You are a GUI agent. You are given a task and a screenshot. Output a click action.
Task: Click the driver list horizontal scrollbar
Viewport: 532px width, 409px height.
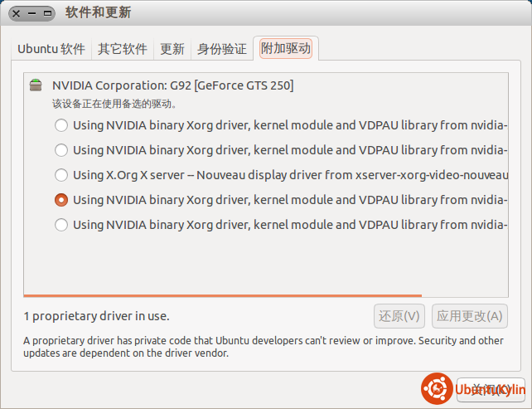point(222,295)
